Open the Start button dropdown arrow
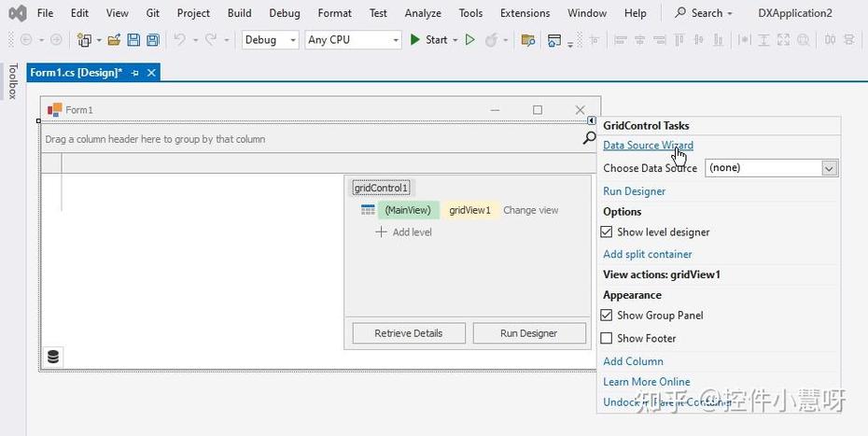 [x=455, y=40]
